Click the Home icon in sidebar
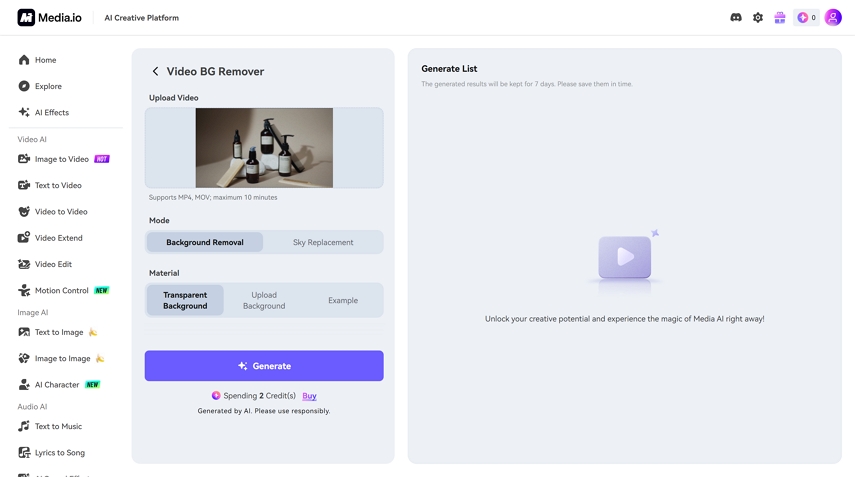The height and width of the screenshot is (477, 855). pos(24,60)
